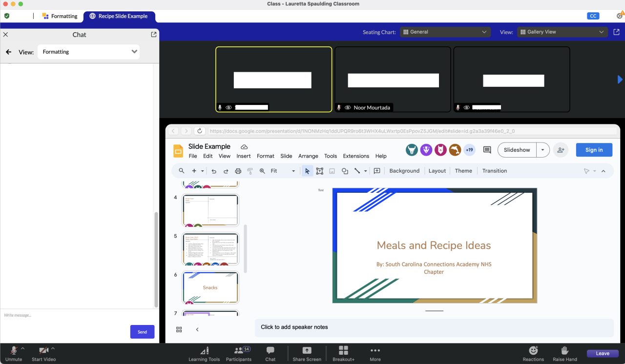This screenshot has height=364, width=625.
Task: Open the comment history icon
Action: tap(487, 150)
